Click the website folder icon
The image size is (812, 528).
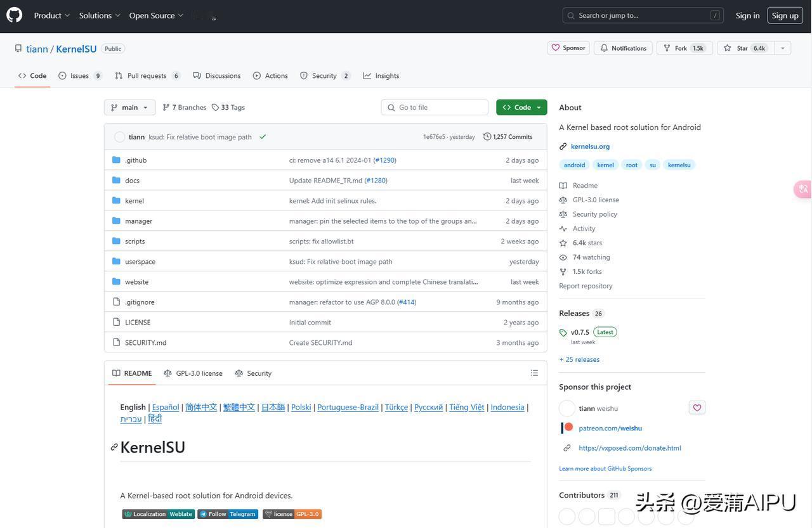(116, 281)
